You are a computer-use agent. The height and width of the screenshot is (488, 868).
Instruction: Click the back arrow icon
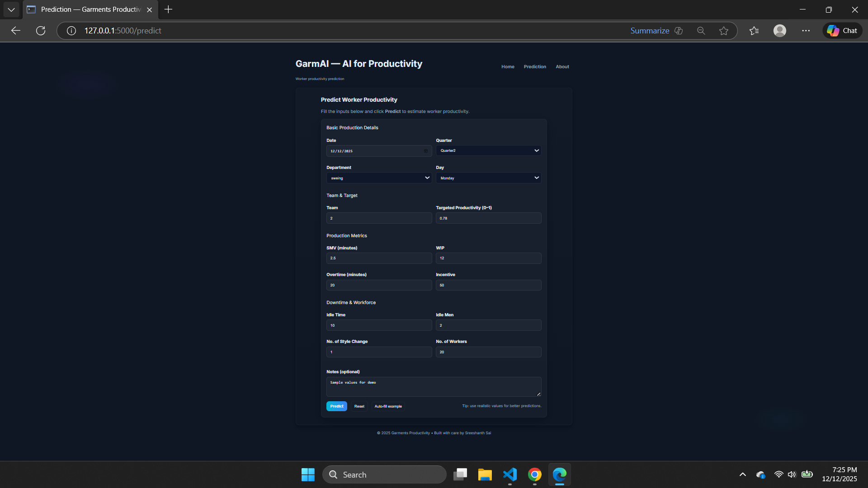16,31
